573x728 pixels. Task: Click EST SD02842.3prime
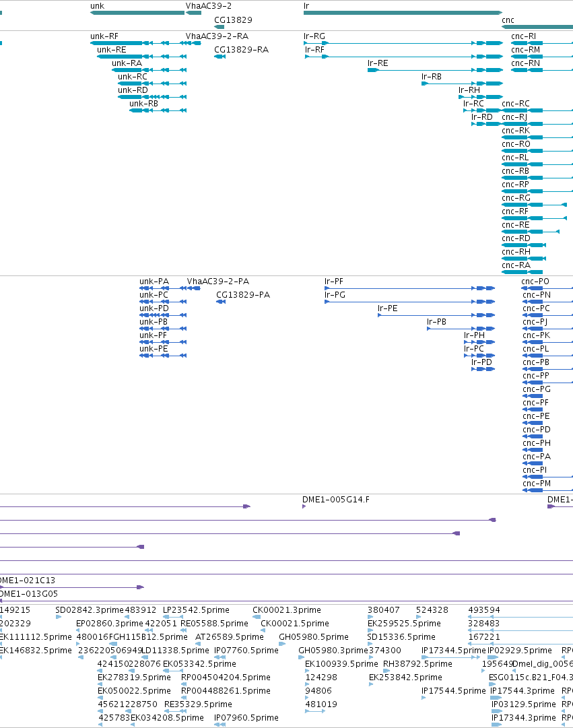point(89,610)
